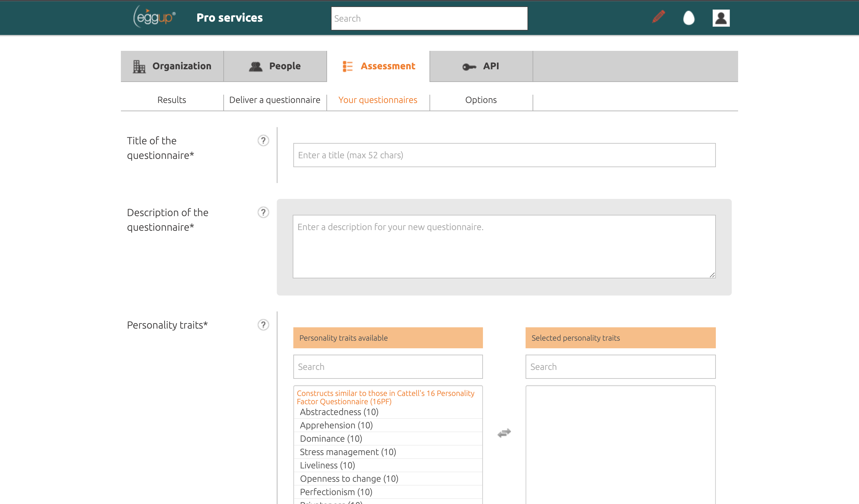Open Deliver a questionnaire

pyautogui.click(x=275, y=100)
